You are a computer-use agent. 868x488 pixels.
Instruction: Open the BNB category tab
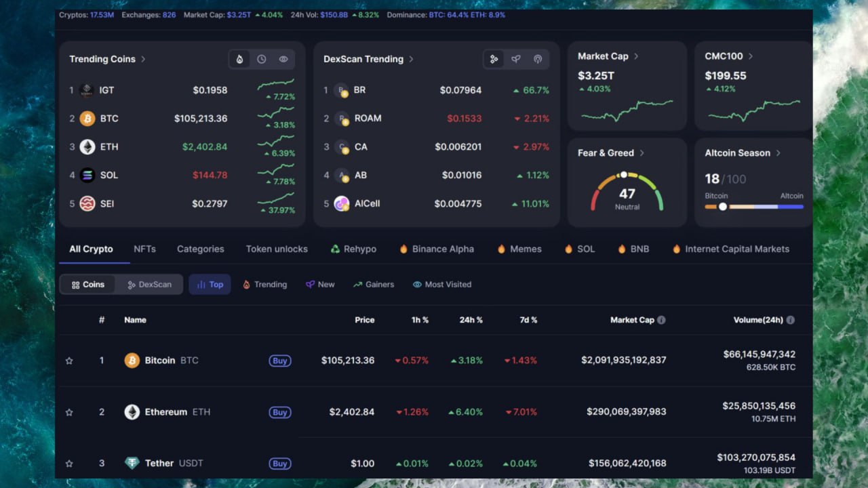(x=633, y=249)
